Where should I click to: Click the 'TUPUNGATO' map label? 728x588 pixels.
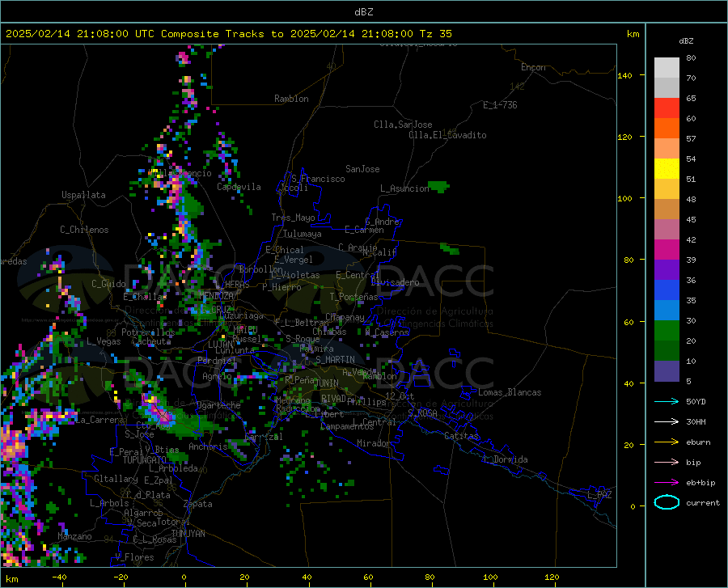coord(145,460)
